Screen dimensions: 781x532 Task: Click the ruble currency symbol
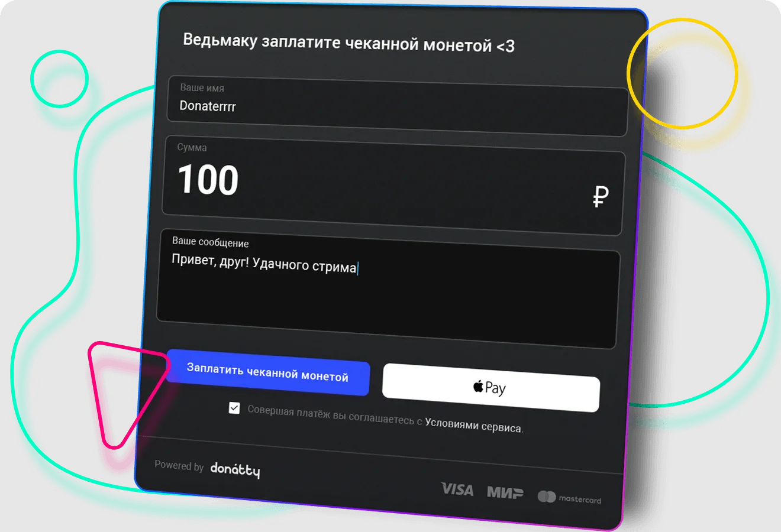click(x=601, y=196)
